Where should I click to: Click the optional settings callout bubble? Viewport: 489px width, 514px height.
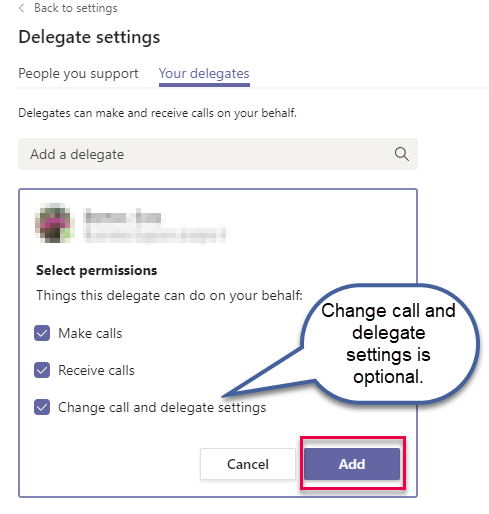coord(388,343)
